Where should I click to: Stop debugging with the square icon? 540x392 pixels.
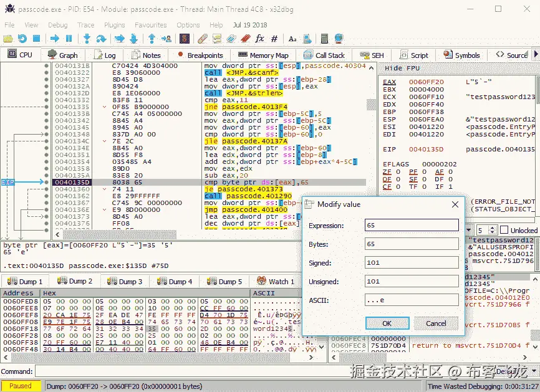coord(37,39)
